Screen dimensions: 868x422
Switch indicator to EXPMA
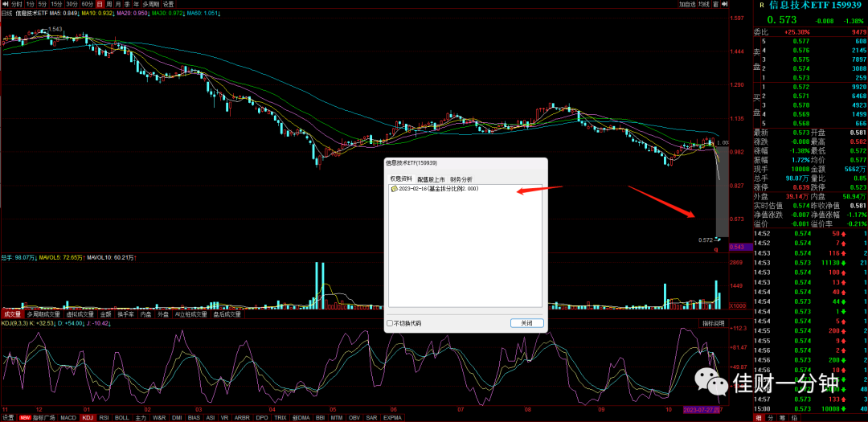[392, 417]
